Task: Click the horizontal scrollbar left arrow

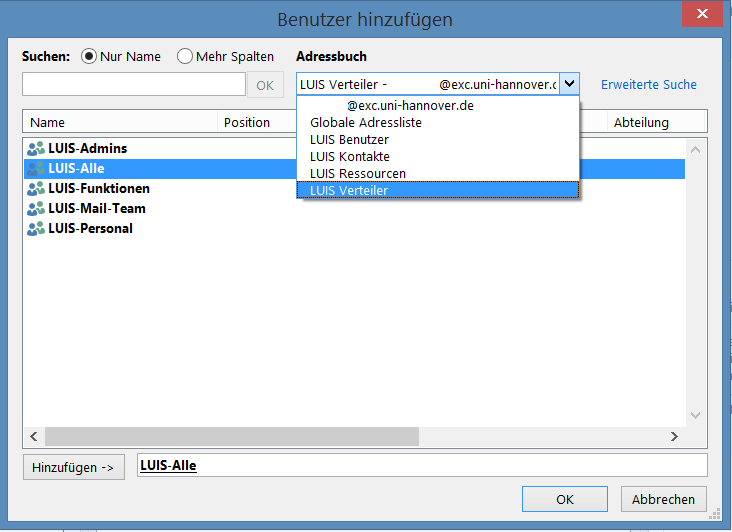Action: (34, 436)
